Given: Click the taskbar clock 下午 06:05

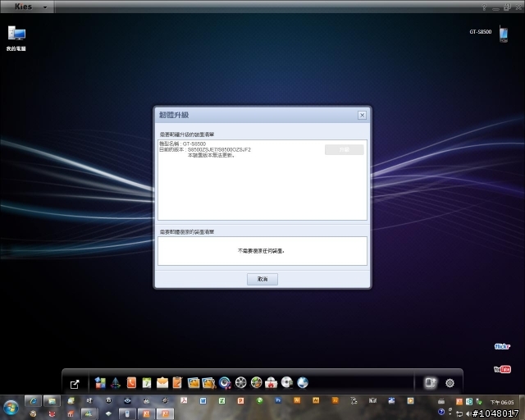Looking at the screenshot, I should tap(501, 402).
